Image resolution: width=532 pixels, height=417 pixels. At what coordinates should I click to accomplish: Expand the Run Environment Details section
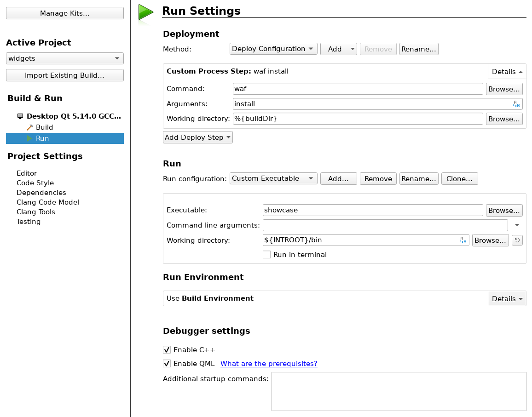tap(507, 299)
